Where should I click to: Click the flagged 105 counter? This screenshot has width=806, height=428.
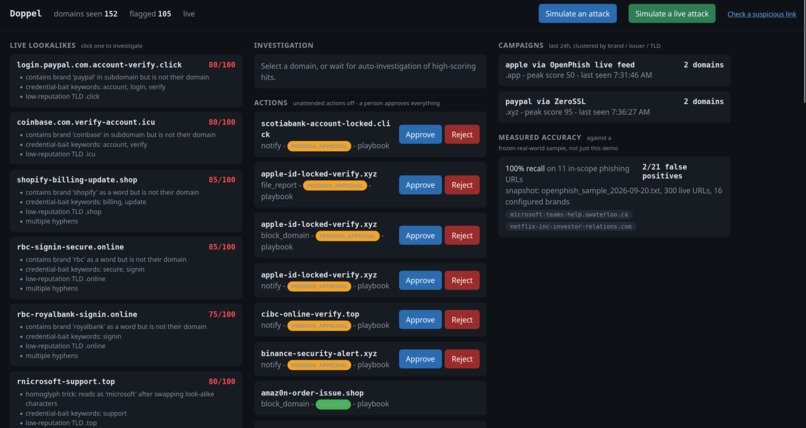150,14
